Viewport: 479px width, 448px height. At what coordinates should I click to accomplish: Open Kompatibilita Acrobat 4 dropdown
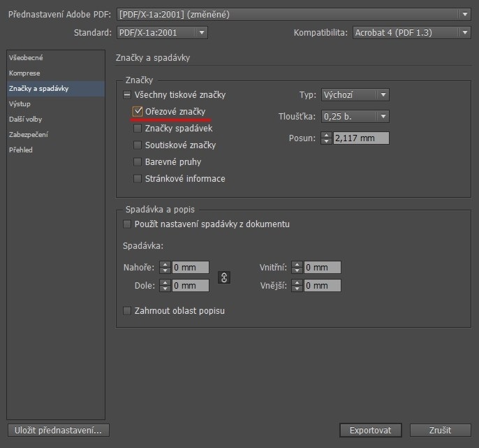pyautogui.click(x=412, y=33)
